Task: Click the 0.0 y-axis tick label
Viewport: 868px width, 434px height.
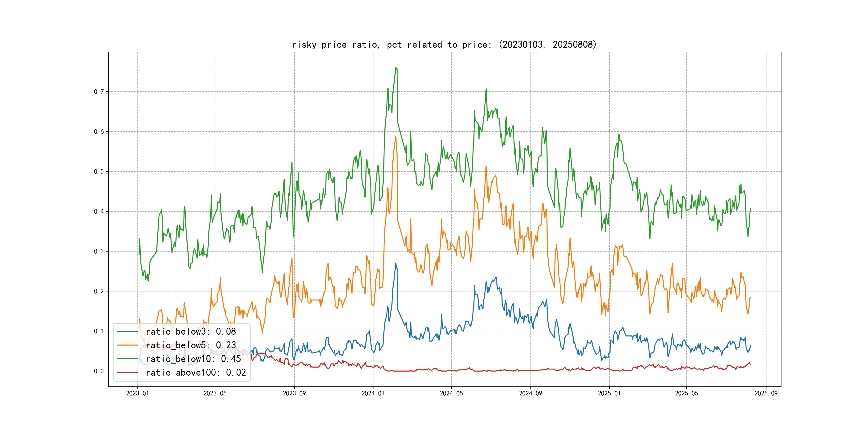Action: [x=99, y=371]
